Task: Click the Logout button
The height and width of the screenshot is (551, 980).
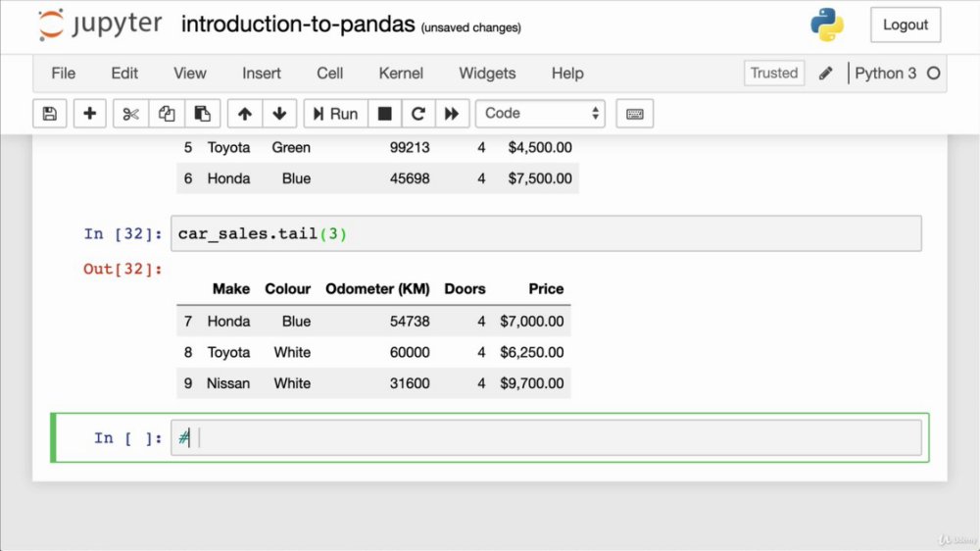Action: [x=905, y=25]
